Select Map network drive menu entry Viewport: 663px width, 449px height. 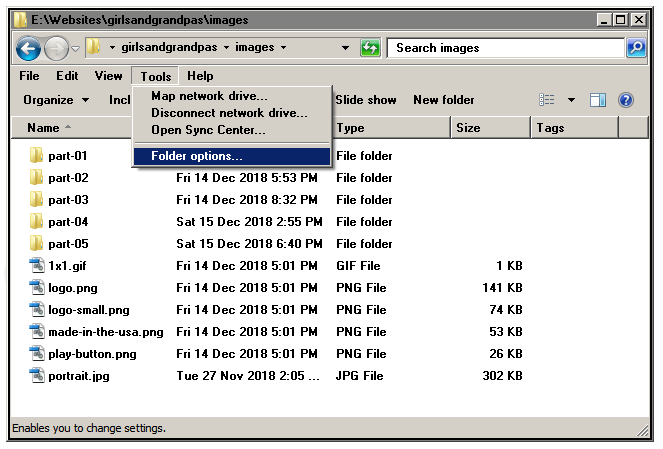(209, 96)
